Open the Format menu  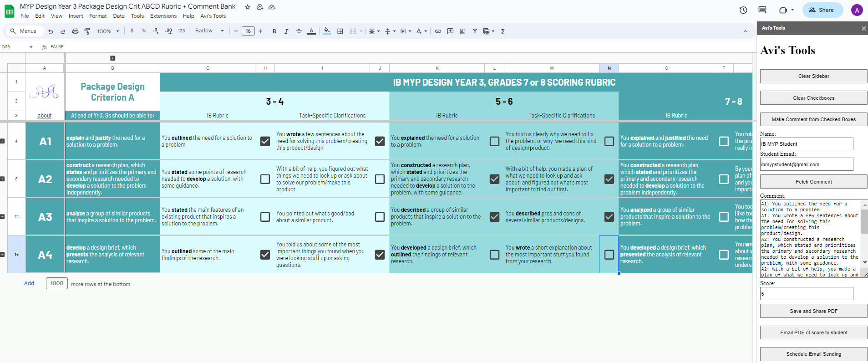(98, 16)
